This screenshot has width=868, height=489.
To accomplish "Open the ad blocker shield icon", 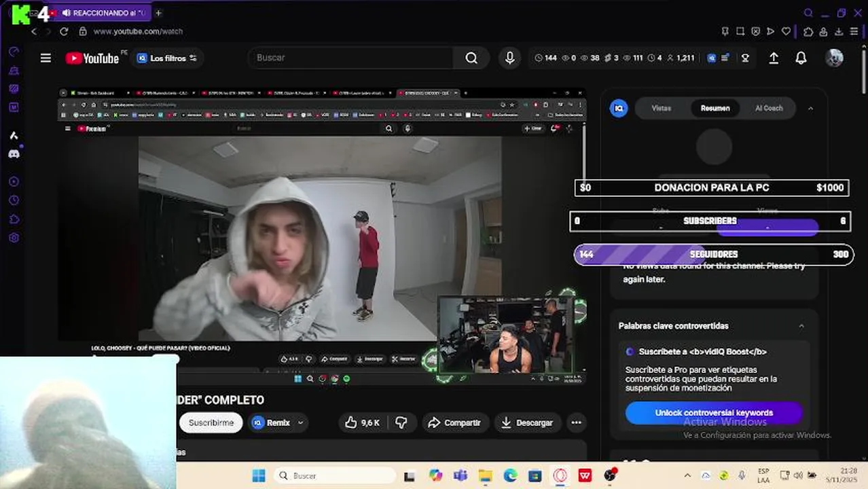I will coord(755,31).
